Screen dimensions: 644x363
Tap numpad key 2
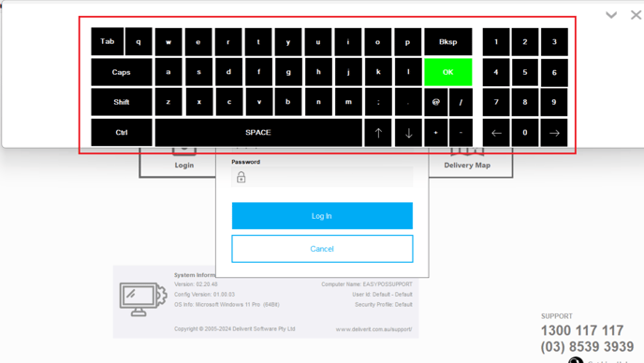525,42
